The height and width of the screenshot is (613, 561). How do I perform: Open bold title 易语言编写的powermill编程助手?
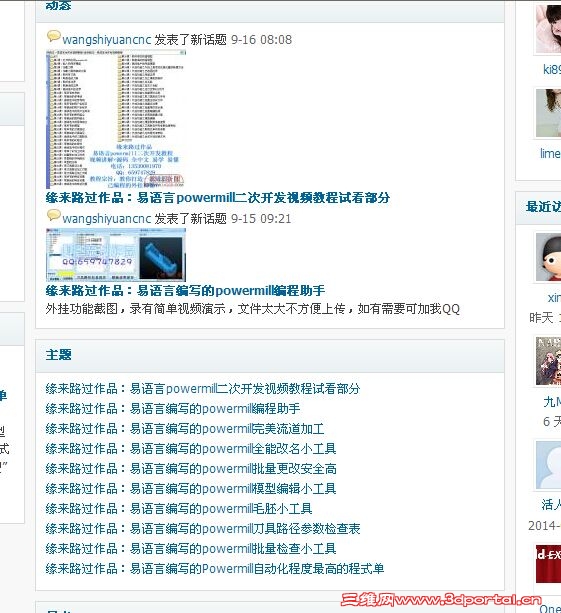(x=185, y=291)
